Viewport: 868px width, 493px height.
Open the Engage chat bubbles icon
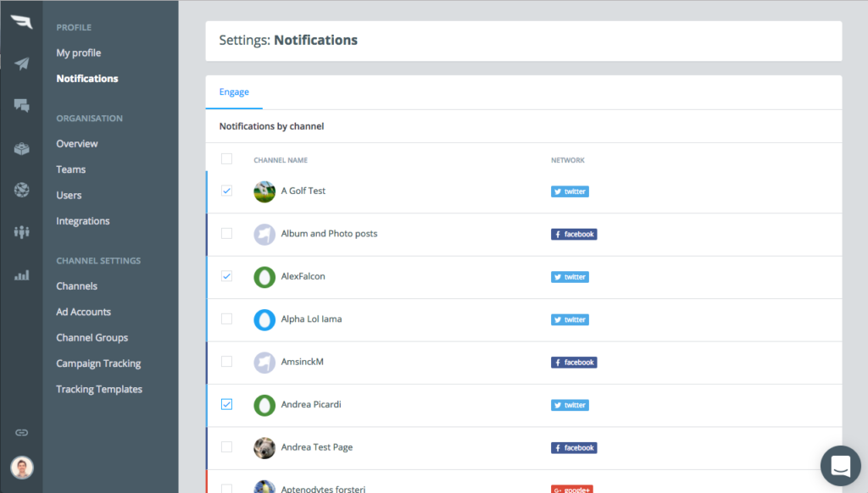click(x=21, y=106)
